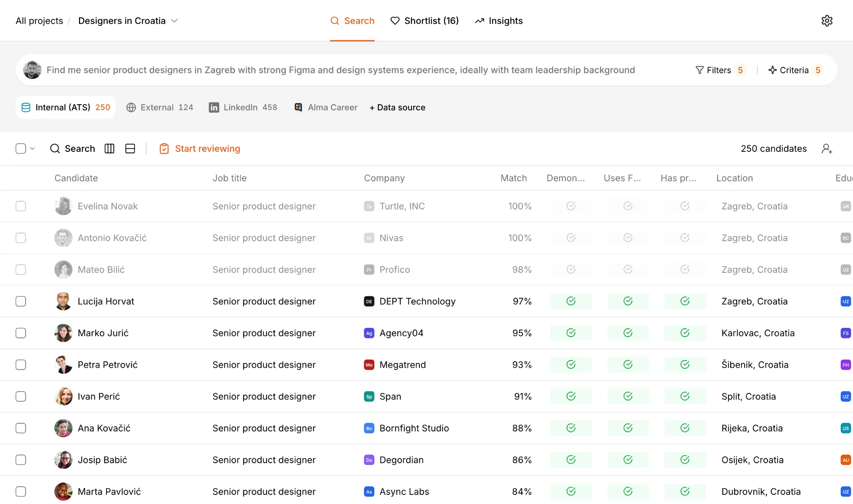Open Ana Kovačić's candidate name

[104, 428]
